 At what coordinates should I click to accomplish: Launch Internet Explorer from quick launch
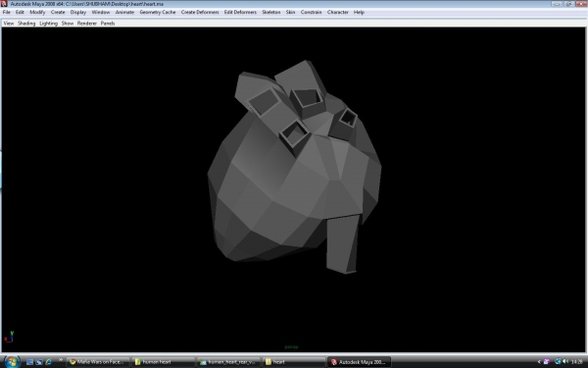pos(48,362)
